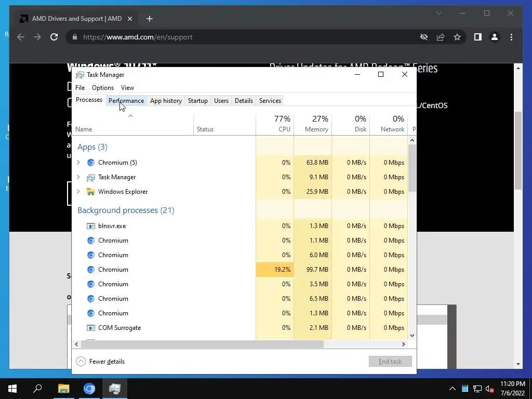Expand the Chromium (5) app group
532x399 pixels.
78,163
